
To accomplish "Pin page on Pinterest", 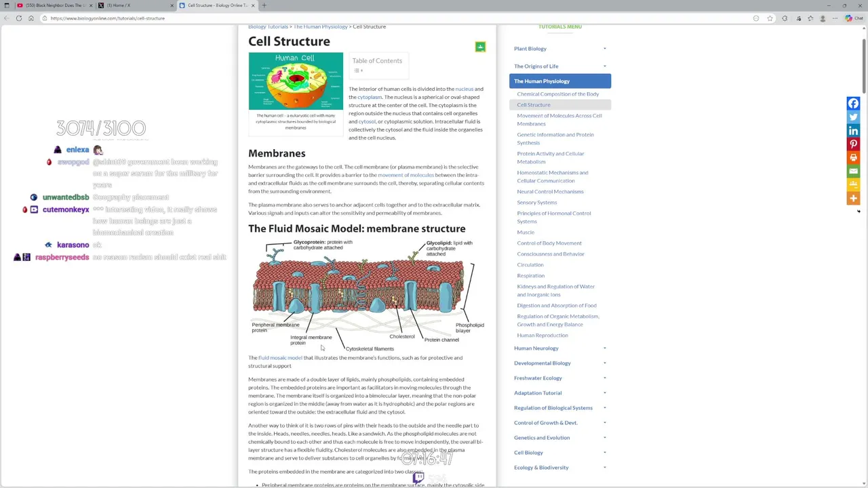I will tap(853, 144).
